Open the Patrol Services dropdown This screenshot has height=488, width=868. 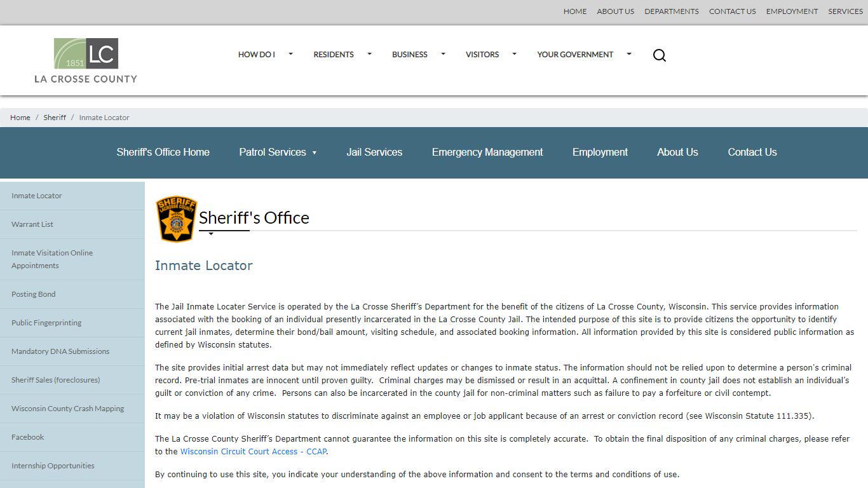[x=278, y=152]
